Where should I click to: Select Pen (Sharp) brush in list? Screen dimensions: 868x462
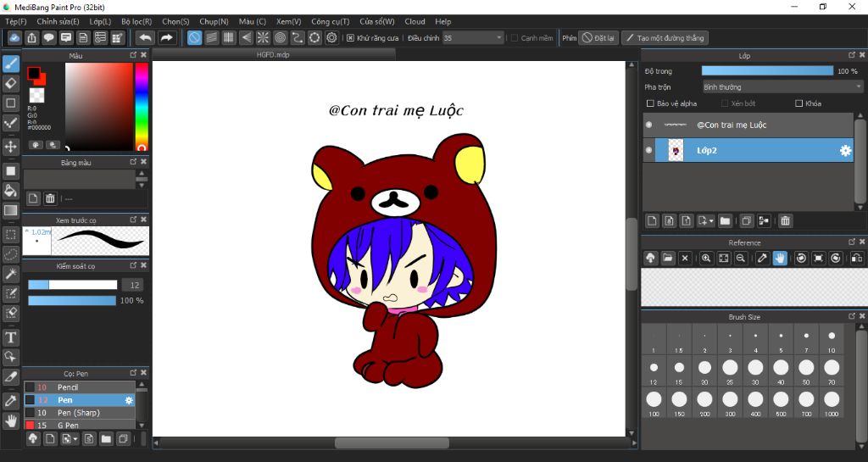[79, 413]
